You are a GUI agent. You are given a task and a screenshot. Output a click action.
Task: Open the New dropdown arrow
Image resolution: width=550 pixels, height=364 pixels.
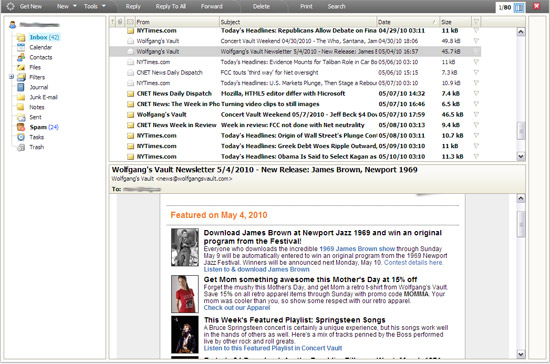(75, 6)
